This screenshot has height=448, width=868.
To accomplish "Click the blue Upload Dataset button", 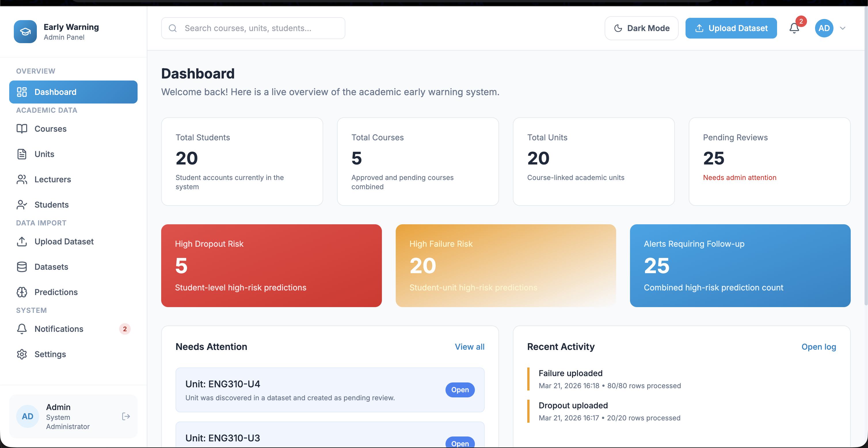I will pos(731,28).
